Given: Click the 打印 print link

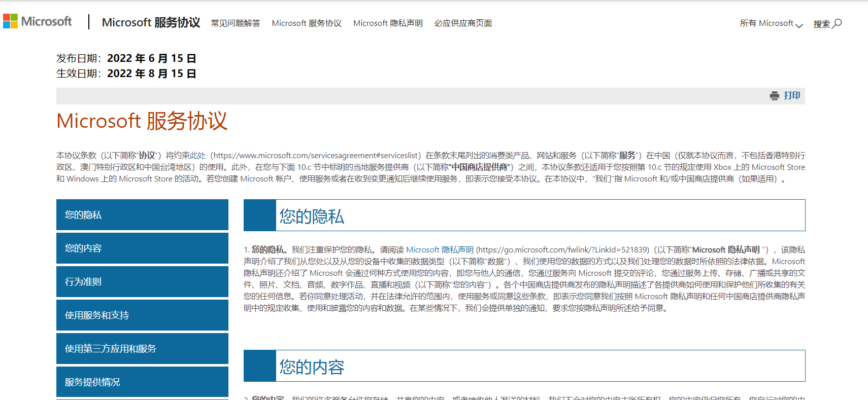Looking at the screenshot, I should pyautogui.click(x=792, y=96).
